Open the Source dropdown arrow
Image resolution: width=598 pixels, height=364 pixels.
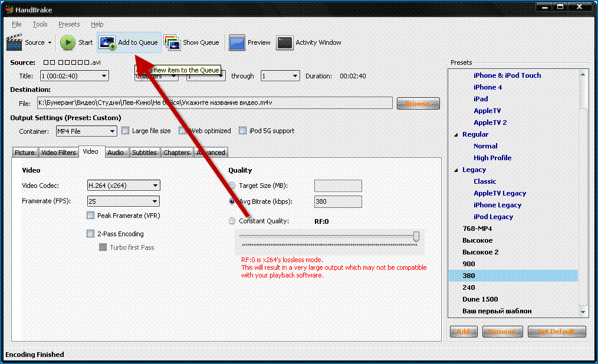[x=50, y=42]
